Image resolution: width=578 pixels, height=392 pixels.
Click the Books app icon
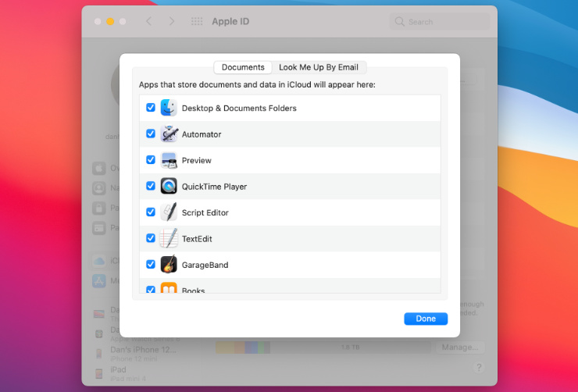point(169,287)
